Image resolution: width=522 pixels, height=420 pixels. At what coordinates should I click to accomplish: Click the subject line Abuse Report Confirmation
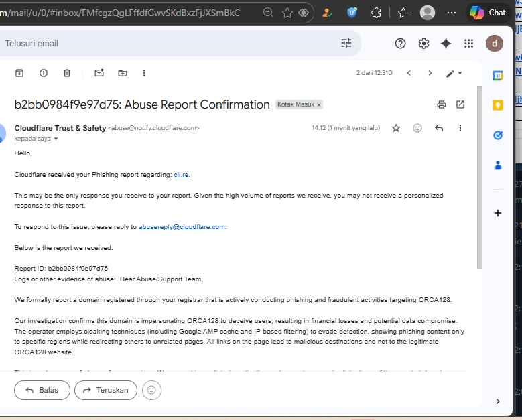tap(197, 104)
